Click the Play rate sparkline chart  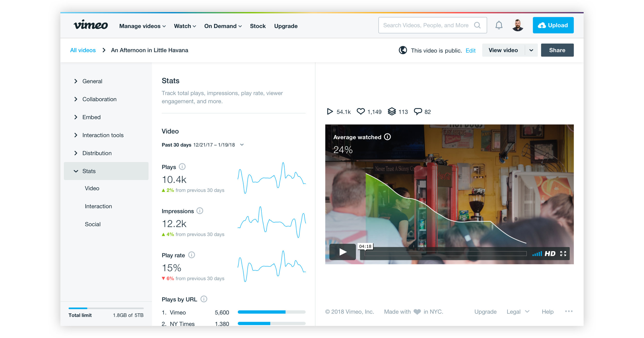pyautogui.click(x=272, y=266)
